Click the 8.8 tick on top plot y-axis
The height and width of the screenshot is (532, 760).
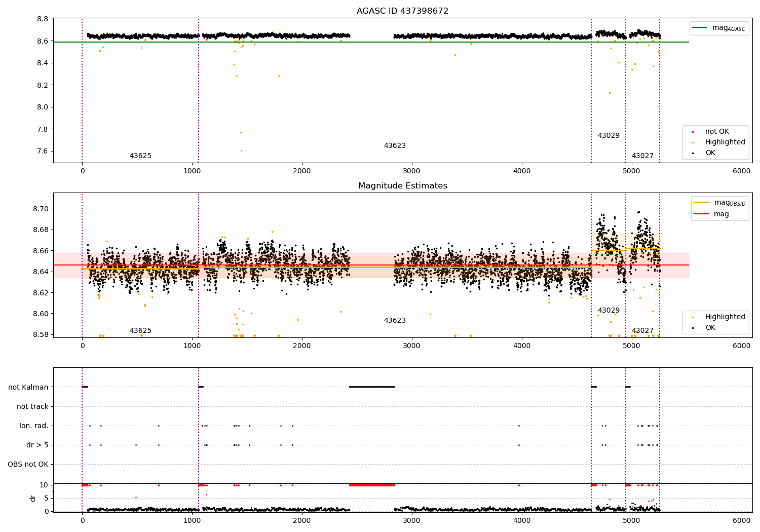pos(43,19)
